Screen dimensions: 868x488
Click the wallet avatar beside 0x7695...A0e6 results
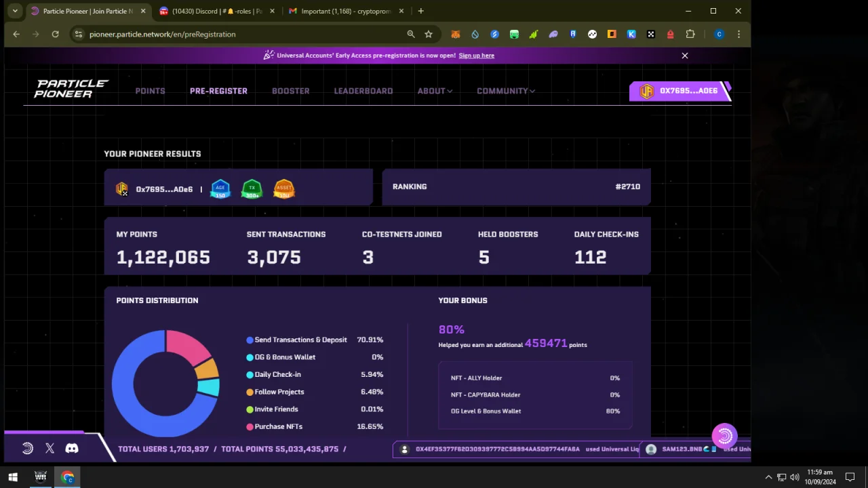click(122, 189)
